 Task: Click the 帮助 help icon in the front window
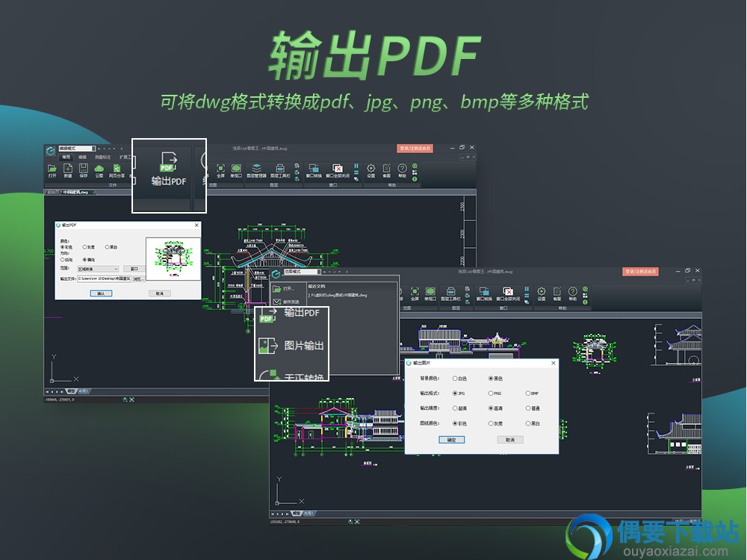(573, 293)
